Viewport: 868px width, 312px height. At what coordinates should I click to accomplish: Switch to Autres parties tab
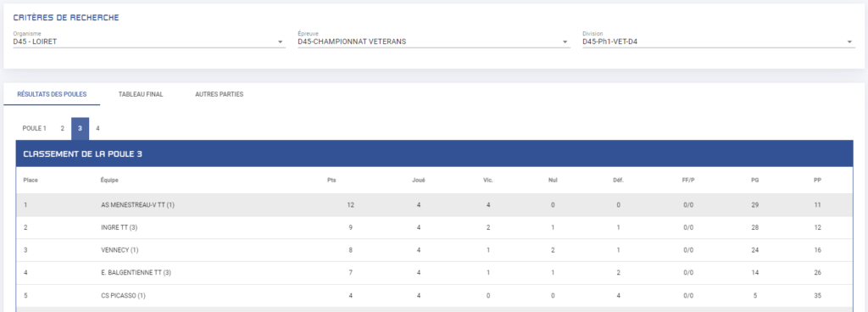tap(220, 94)
